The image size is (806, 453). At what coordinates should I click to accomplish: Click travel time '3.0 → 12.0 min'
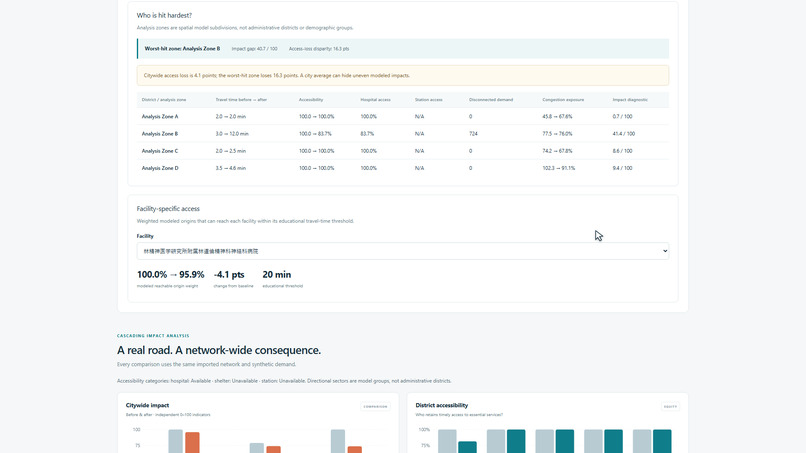tap(232, 134)
